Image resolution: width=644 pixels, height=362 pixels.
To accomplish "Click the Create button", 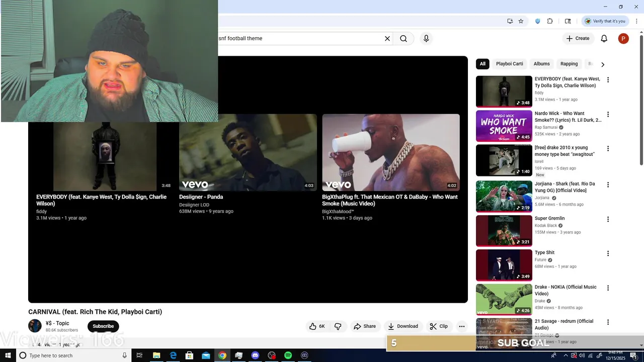I will pos(578,38).
